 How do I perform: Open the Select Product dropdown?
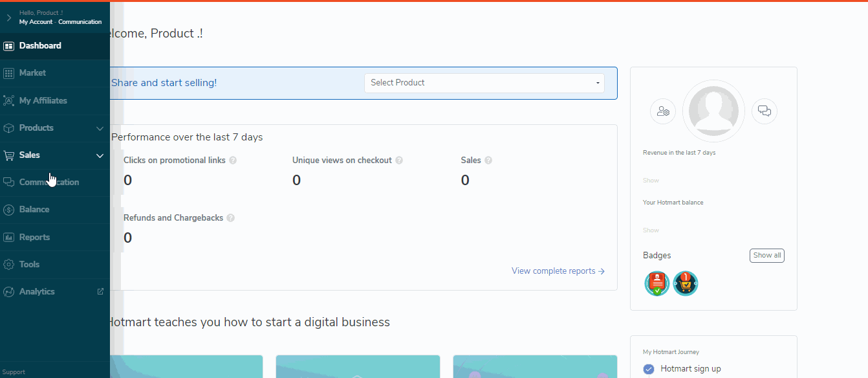click(484, 83)
